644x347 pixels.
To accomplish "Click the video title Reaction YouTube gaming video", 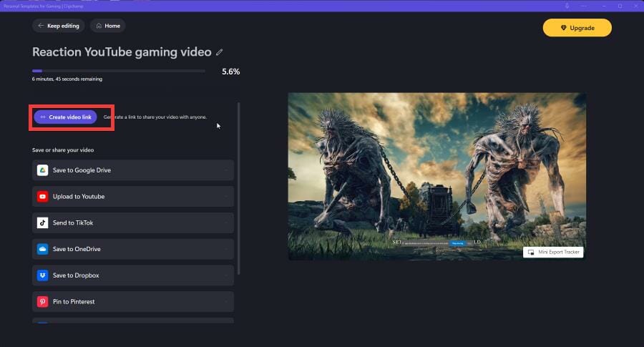I will [x=122, y=52].
